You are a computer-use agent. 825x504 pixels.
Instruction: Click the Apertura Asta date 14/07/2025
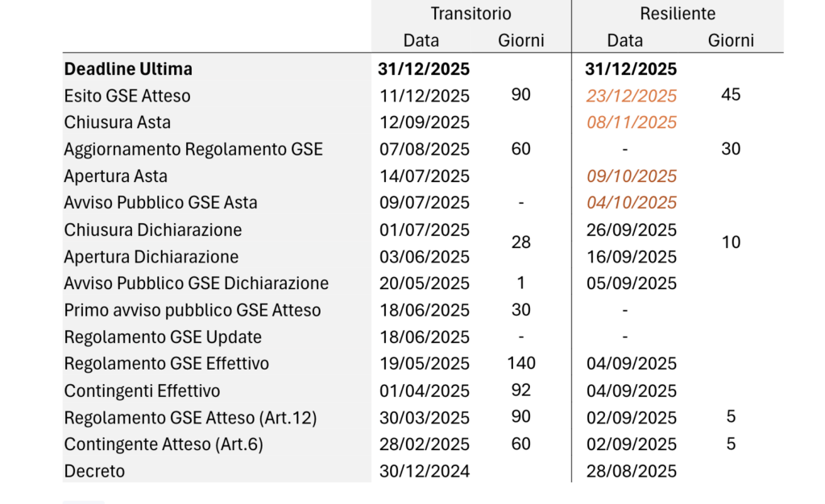click(424, 176)
